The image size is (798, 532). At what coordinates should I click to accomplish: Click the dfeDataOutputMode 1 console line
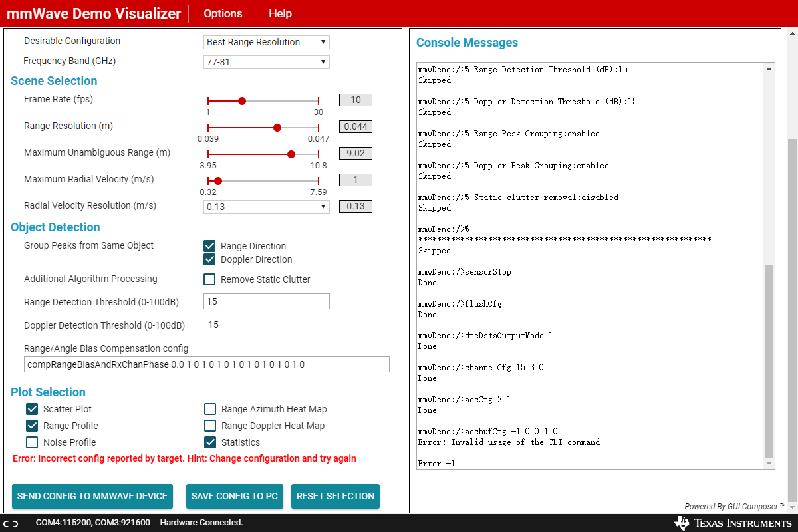(485, 336)
